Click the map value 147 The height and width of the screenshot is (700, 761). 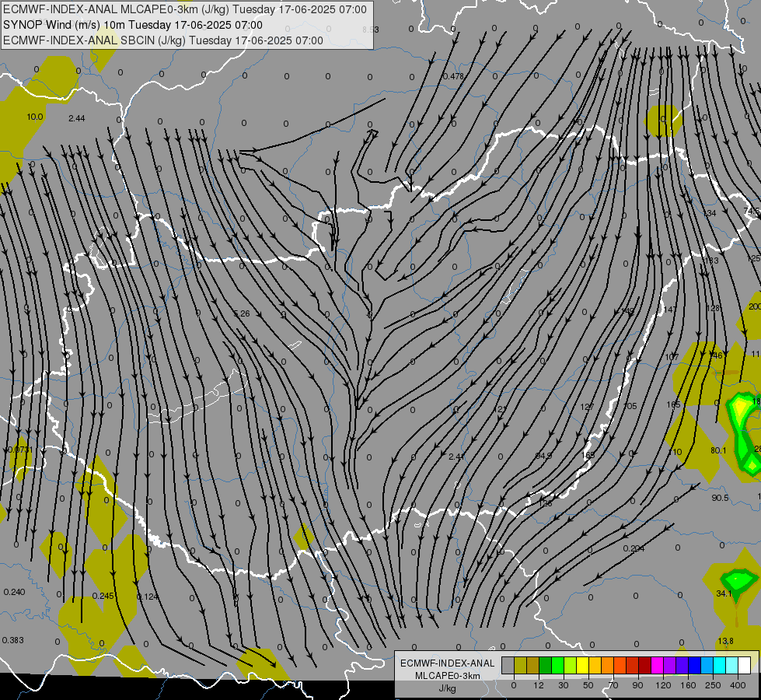[x=670, y=310]
